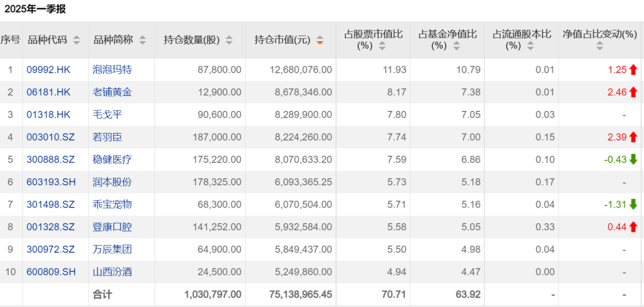This screenshot has width=644, height=307.
Task: Open 山西汾酒 stock page
Action: 113,272
